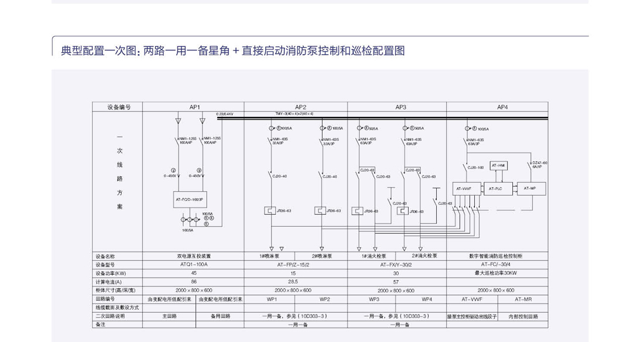Click the AT-VVVF inverter block

tap(464, 188)
